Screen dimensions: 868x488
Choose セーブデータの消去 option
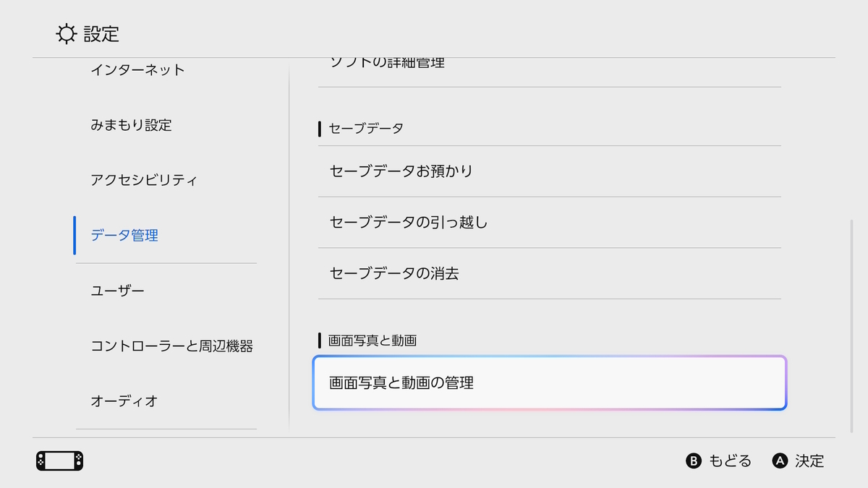[x=550, y=274]
